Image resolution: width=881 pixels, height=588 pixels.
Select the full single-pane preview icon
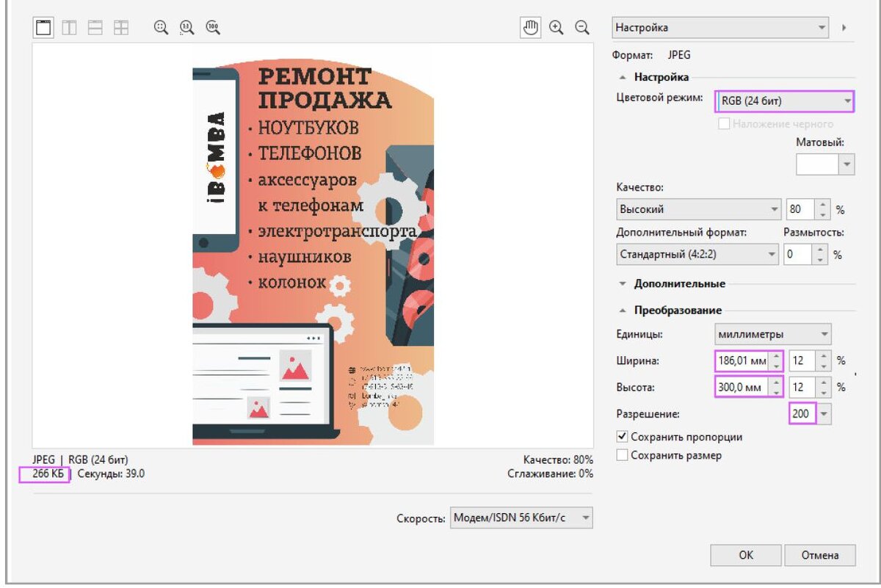43,28
